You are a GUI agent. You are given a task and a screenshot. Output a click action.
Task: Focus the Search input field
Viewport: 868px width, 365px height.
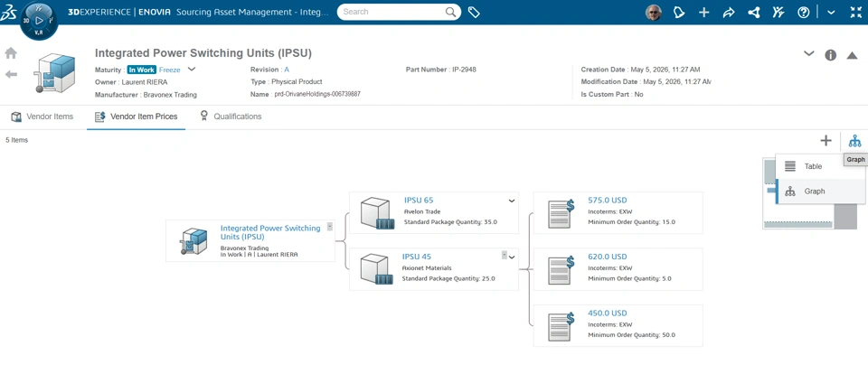pyautogui.click(x=393, y=12)
